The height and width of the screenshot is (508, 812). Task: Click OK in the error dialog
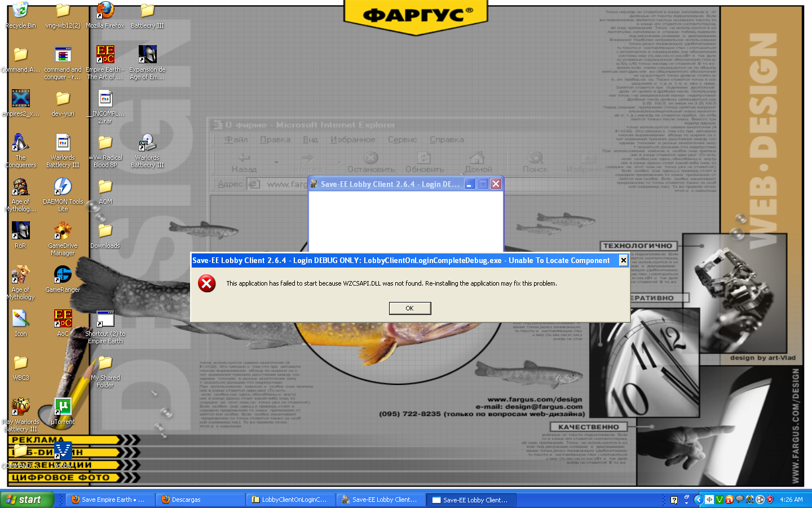409,308
